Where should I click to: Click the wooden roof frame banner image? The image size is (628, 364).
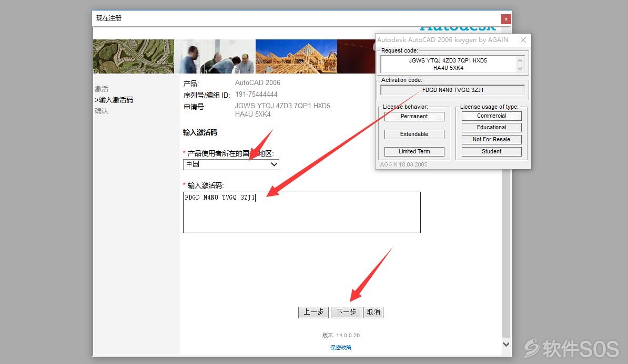click(x=296, y=56)
